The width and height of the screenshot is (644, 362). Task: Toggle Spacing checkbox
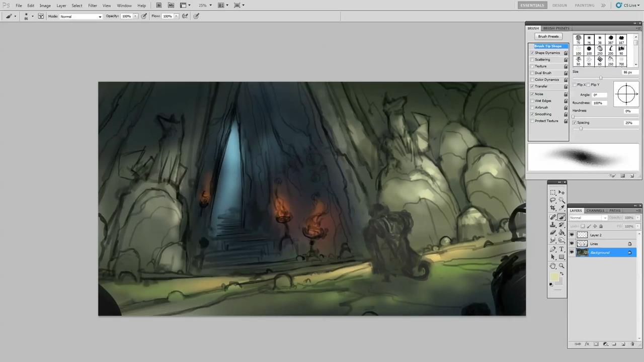(x=575, y=123)
